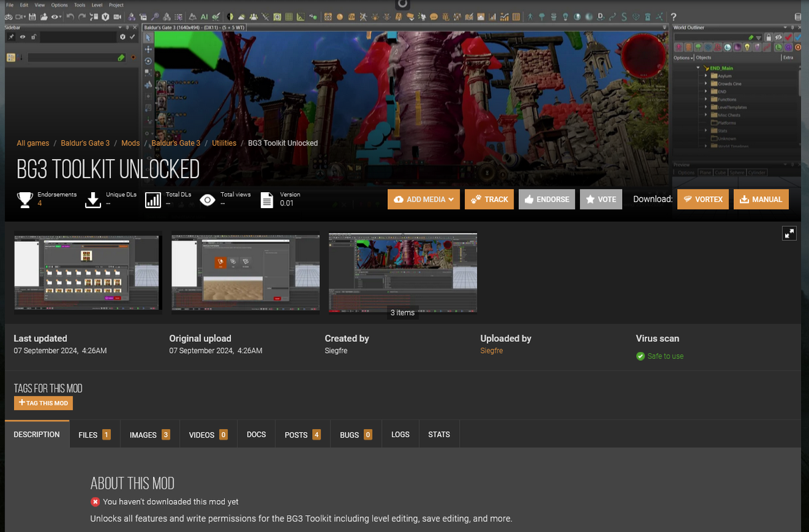Viewport: 809px width, 532px height.
Task: Click the Undo arrow in toolkit toolbar
Action: point(70,16)
